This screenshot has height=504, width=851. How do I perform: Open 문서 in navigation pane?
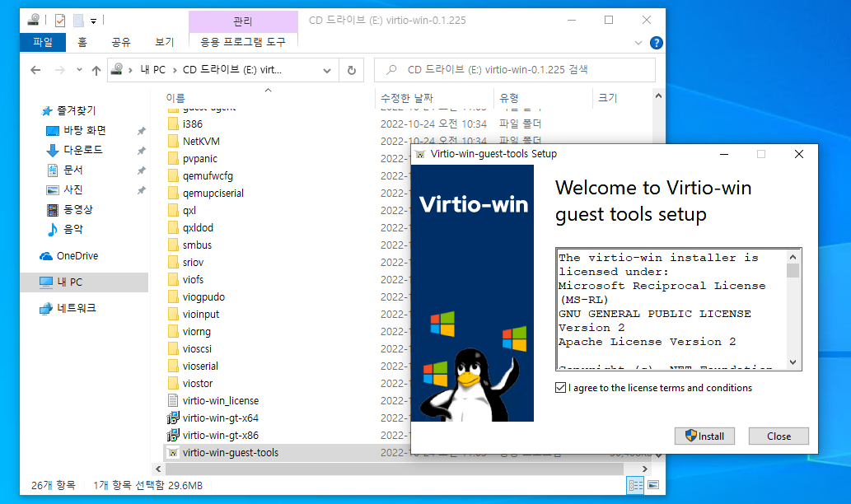pos(72,170)
